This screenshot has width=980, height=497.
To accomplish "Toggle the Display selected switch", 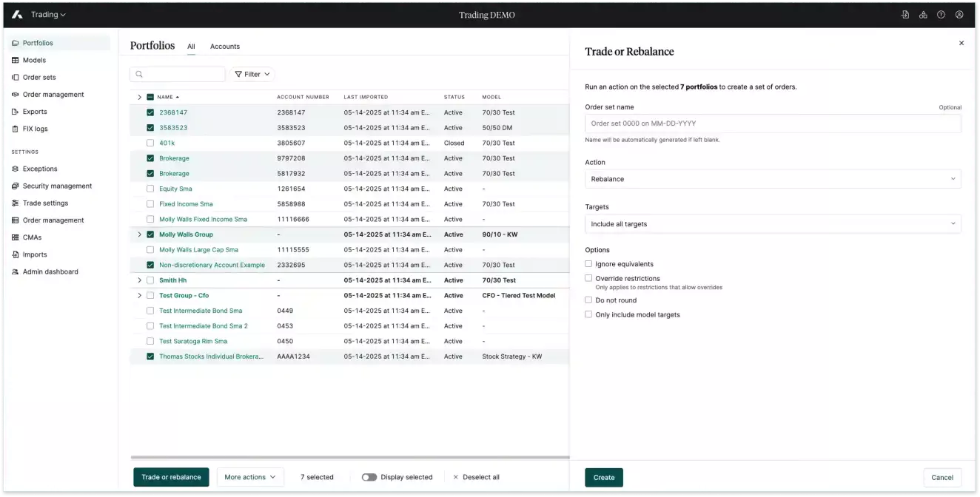I will (x=369, y=477).
